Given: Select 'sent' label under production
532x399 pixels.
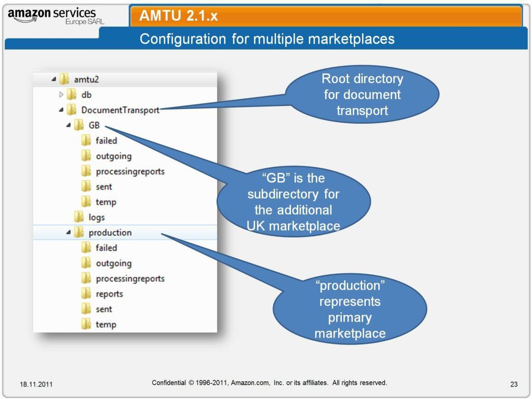Looking at the screenshot, I should (104, 309).
